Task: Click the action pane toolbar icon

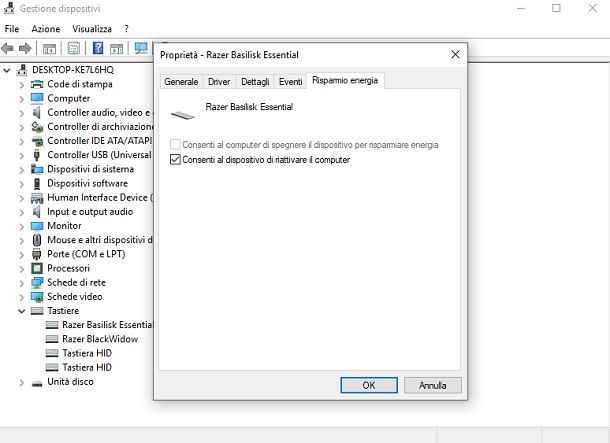Action: [x=117, y=49]
